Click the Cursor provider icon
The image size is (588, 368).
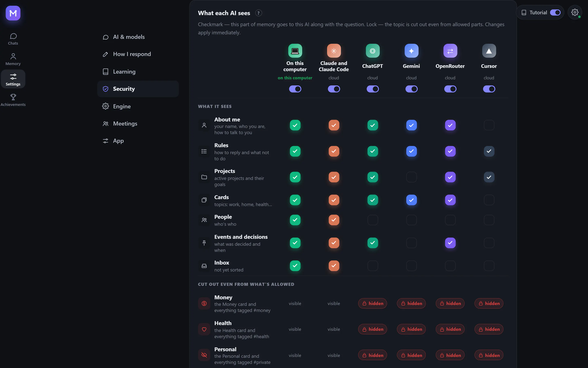pos(489,51)
